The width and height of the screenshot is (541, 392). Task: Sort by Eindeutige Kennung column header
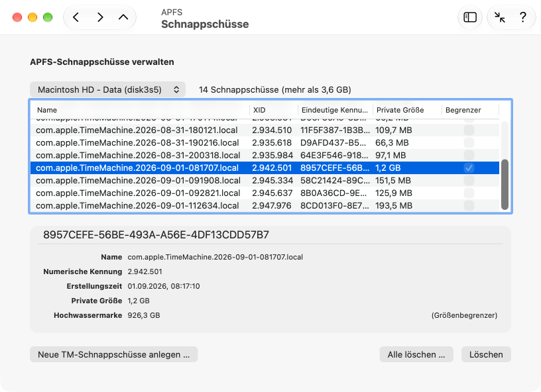pos(335,110)
